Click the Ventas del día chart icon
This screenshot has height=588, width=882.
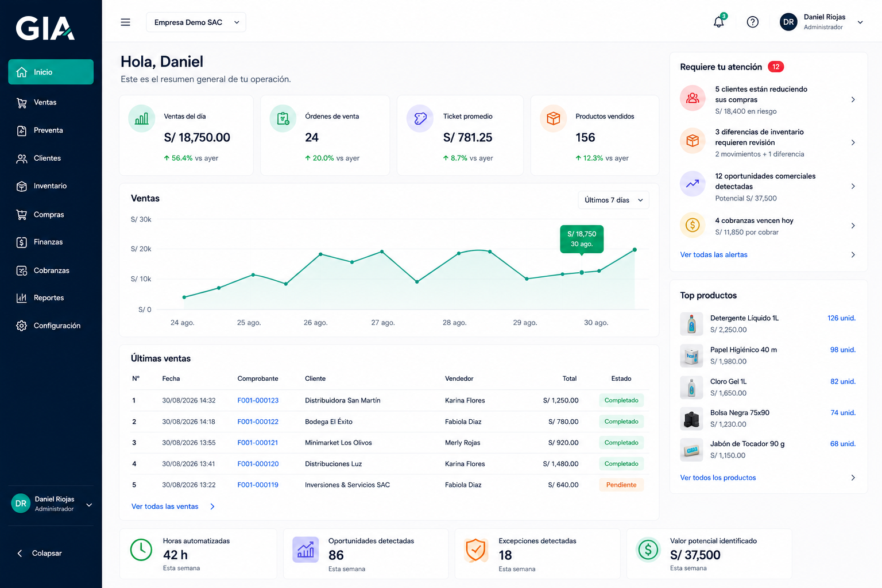[141, 118]
